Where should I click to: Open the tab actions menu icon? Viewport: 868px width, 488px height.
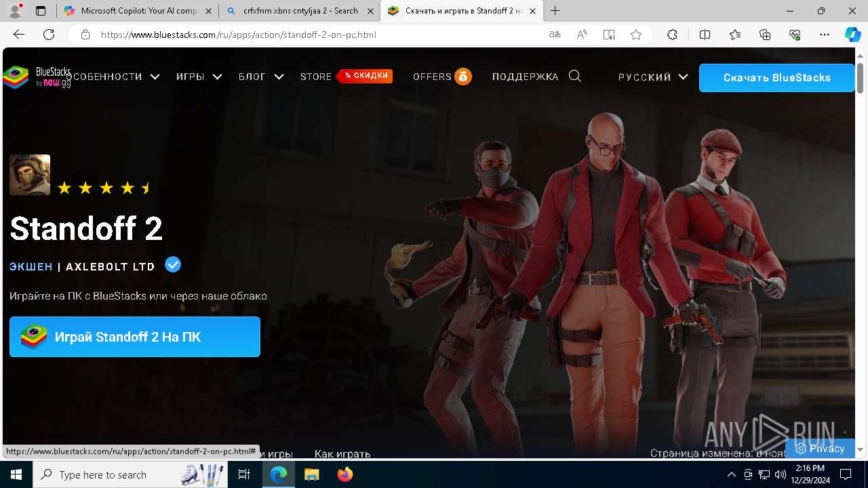click(x=41, y=11)
